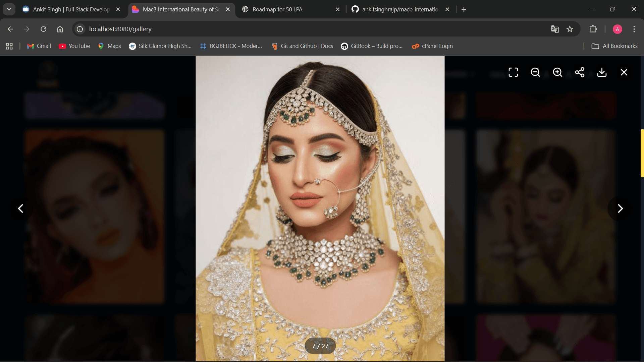This screenshot has width=644, height=362.
Task: Go to the previous gallery image
Action: pos(21,208)
